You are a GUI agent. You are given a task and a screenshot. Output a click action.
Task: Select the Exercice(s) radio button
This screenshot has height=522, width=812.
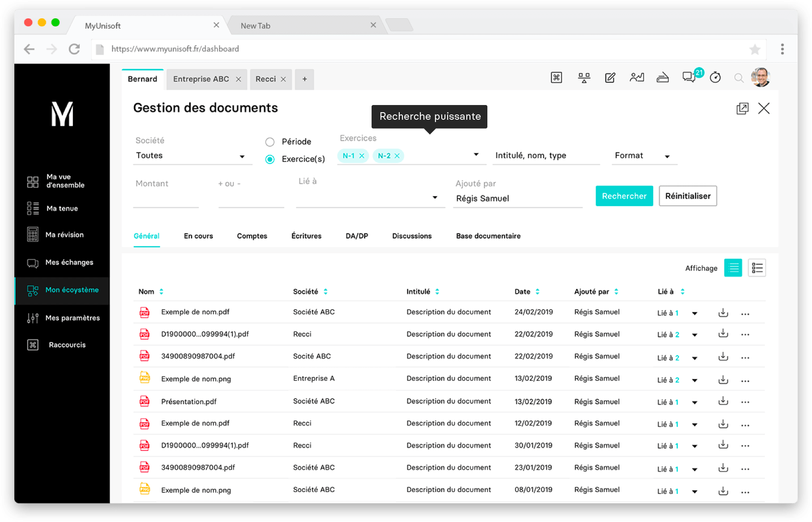(270, 159)
